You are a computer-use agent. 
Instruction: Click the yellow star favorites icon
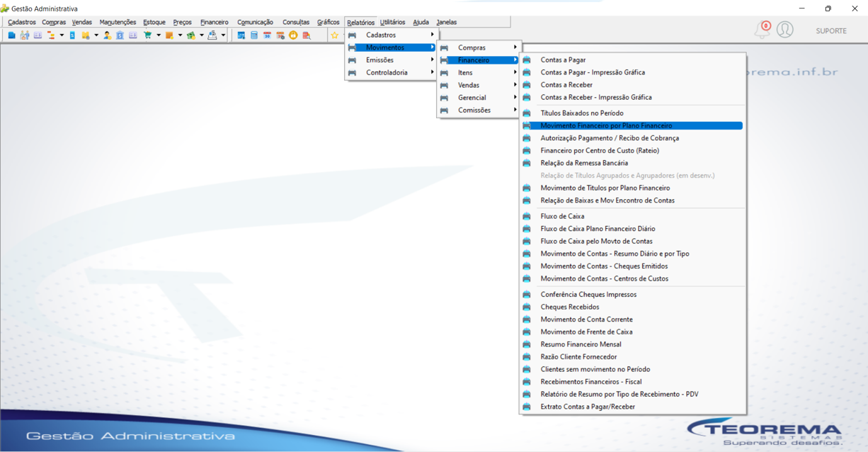click(335, 35)
